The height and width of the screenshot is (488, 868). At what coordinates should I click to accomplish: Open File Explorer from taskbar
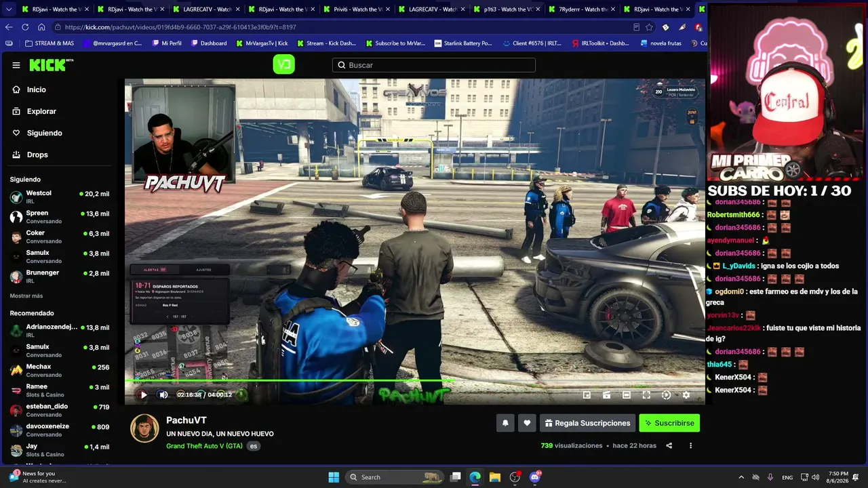tap(495, 477)
